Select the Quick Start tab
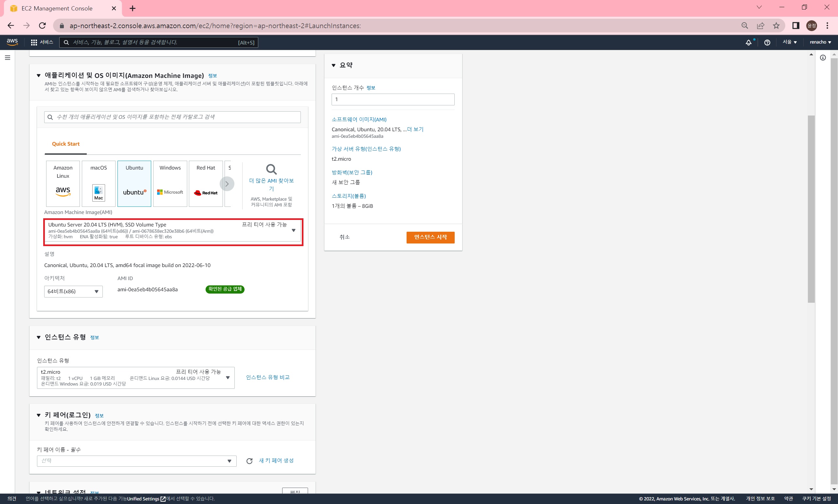 pos(65,144)
